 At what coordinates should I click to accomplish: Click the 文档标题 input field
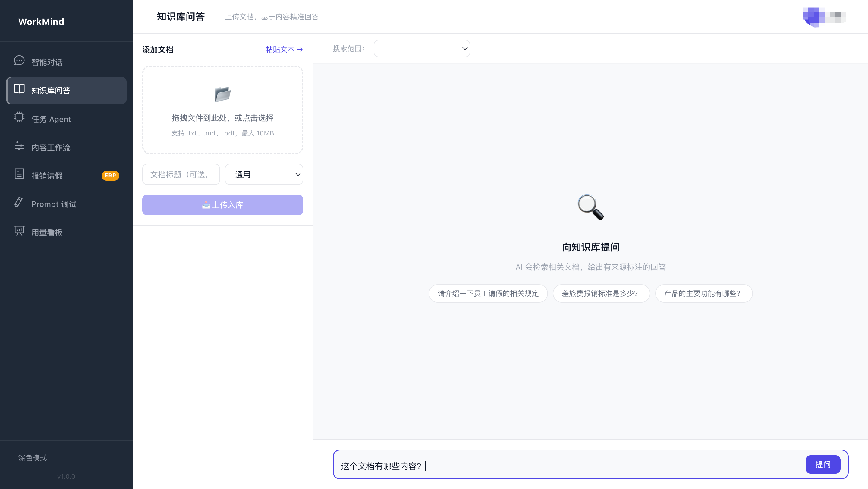[x=181, y=174]
